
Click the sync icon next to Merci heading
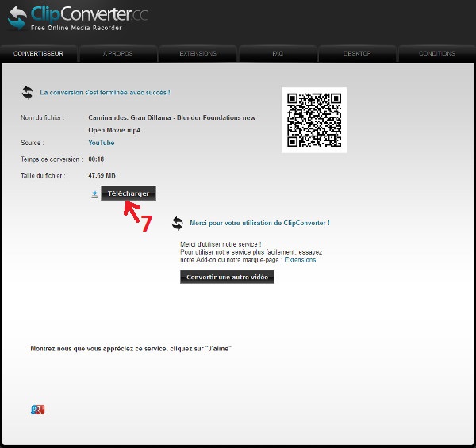[178, 224]
